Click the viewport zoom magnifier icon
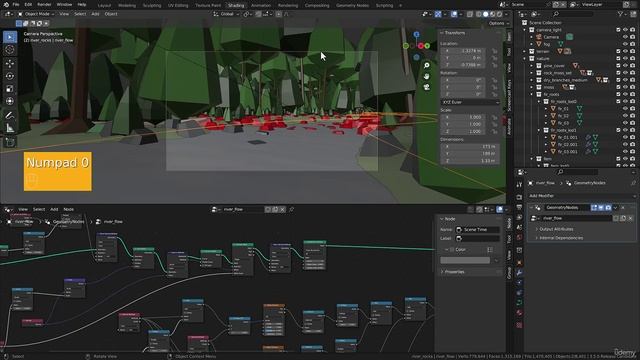The height and width of the screenshot is (360, 640). tap(427, 65)
